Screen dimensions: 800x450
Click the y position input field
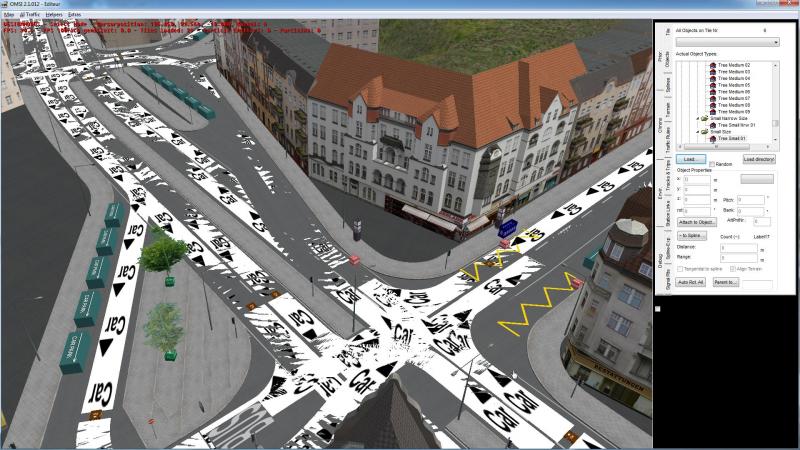point(696,190)
